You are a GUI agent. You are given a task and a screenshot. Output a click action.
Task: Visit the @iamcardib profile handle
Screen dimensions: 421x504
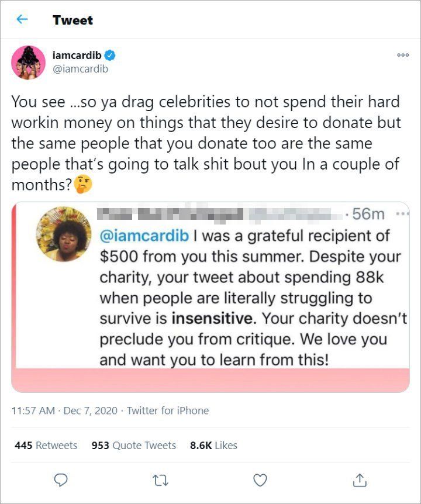pos(80,67)
